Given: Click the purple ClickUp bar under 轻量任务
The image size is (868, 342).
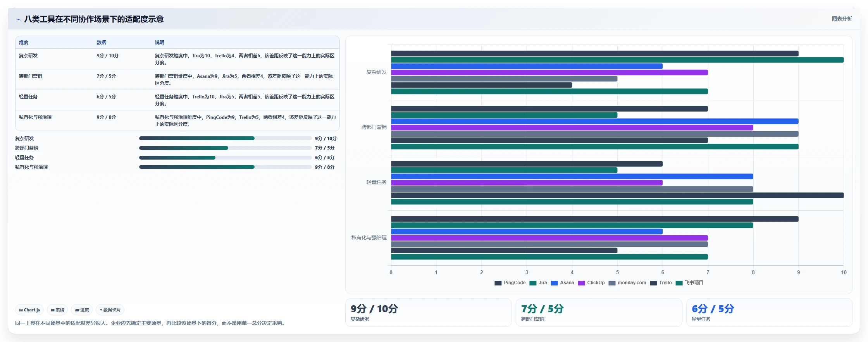Looking at the screenshot, I should [527, 183].
